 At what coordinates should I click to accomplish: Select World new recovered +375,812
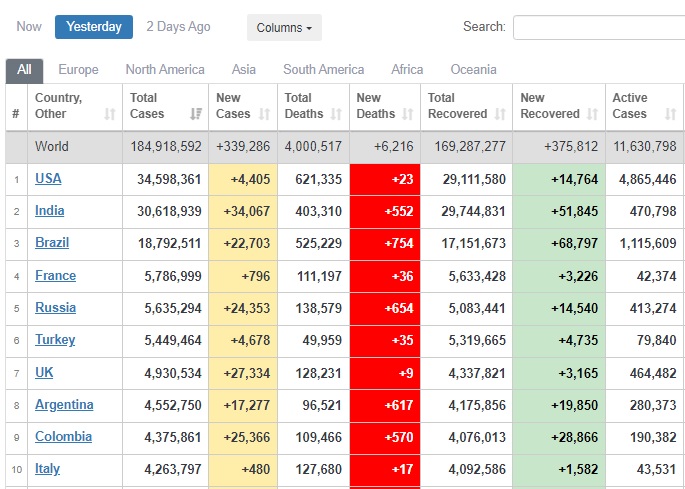pos(571,146)
